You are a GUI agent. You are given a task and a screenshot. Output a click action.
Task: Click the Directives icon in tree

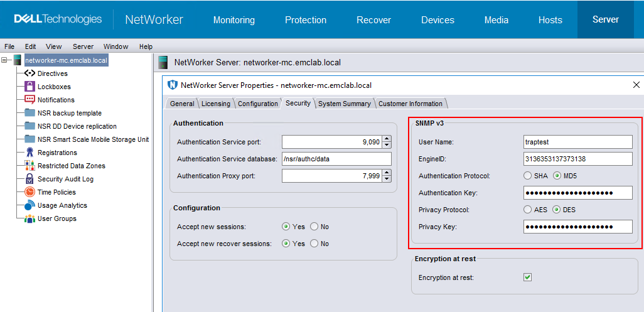[30, 73]
